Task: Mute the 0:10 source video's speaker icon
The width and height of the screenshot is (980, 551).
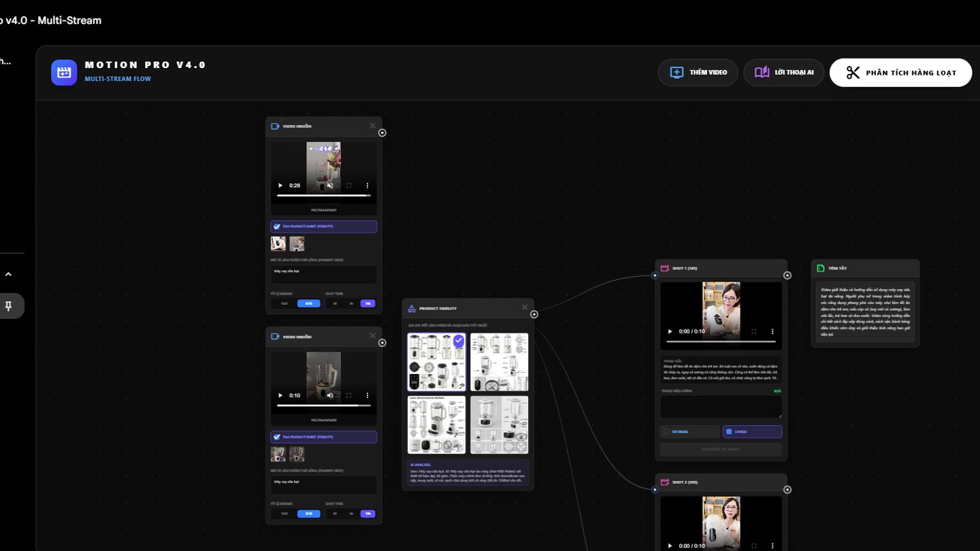Action: click(x=330, y=395)
